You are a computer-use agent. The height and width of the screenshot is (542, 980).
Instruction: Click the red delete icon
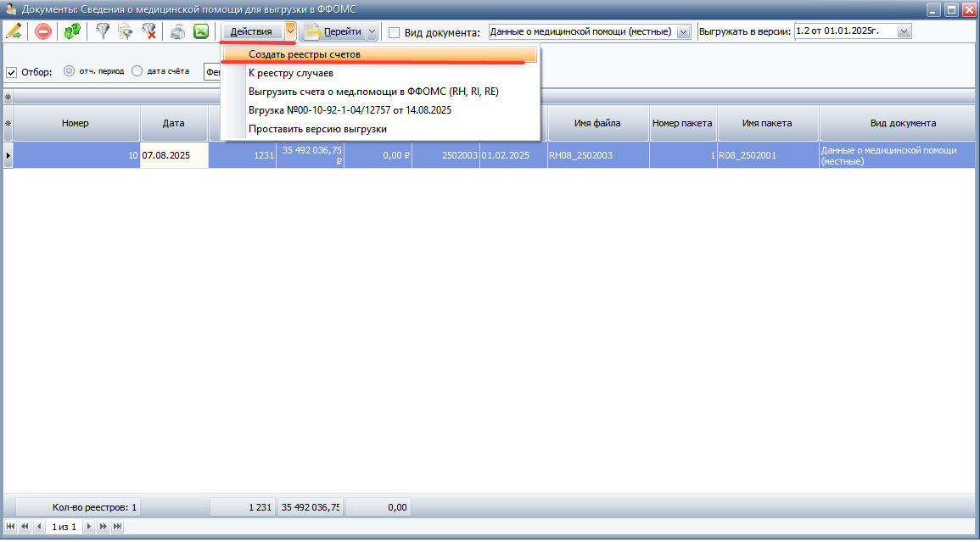(42, 32)
